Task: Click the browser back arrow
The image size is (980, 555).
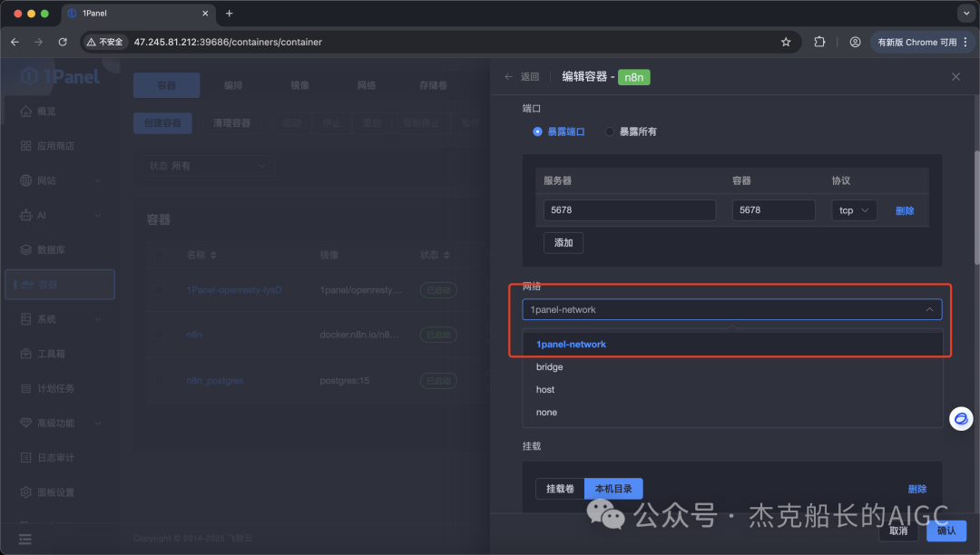Action: tap(15, 42)
